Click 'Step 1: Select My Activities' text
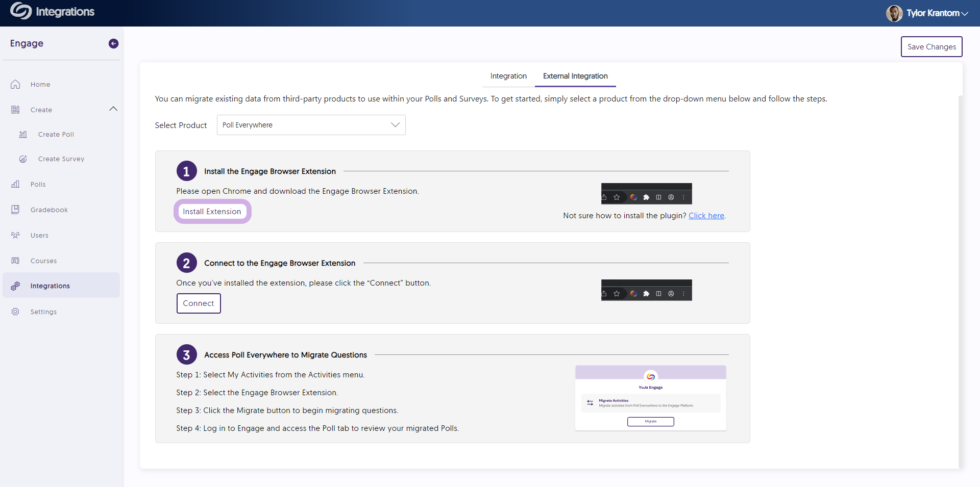The width and height of the screenshot is (980, 487). tap(270, 375)
